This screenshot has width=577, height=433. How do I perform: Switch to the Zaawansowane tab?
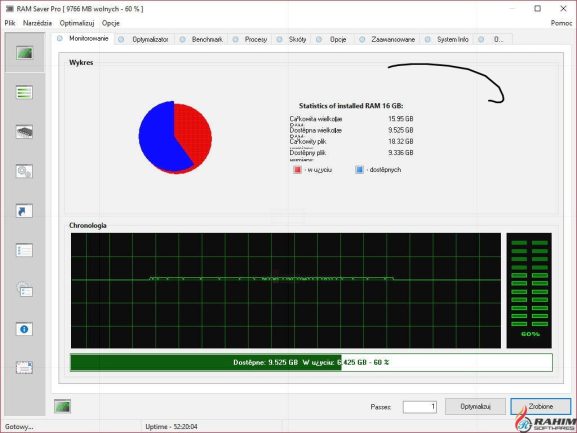tap(388, 39)
